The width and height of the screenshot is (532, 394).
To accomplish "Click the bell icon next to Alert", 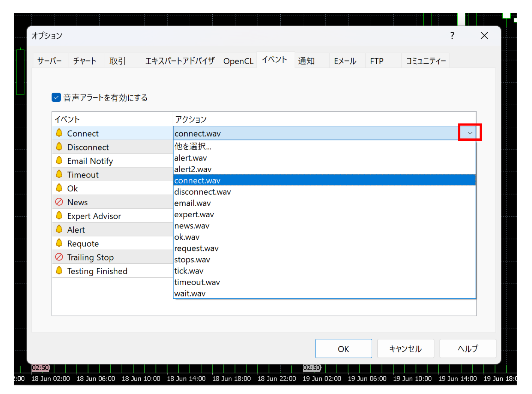I will (59, 229).
